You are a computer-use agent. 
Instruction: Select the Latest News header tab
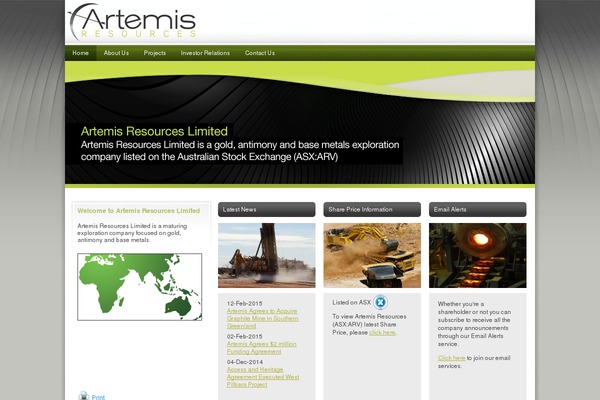(x=267, y=209)
